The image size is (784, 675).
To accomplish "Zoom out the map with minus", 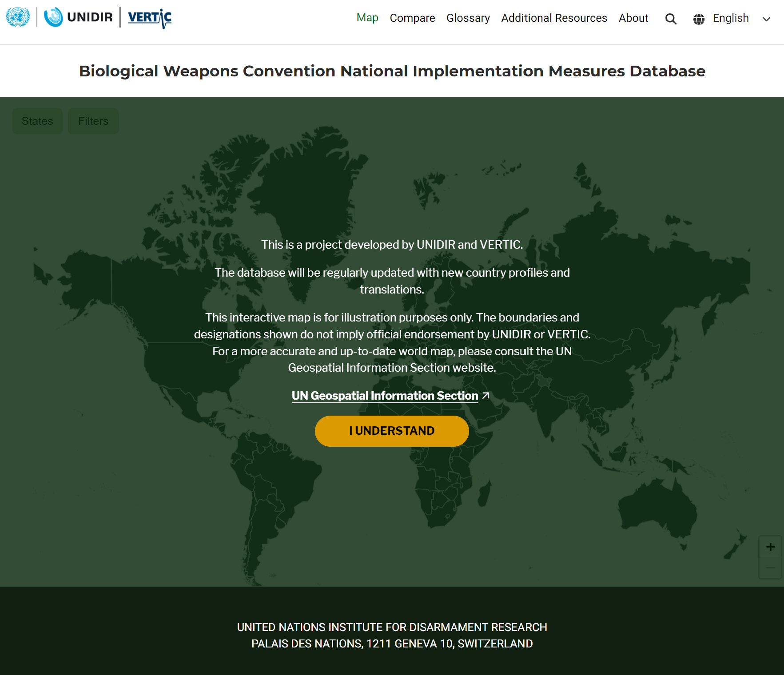I will tap(771, 568).
